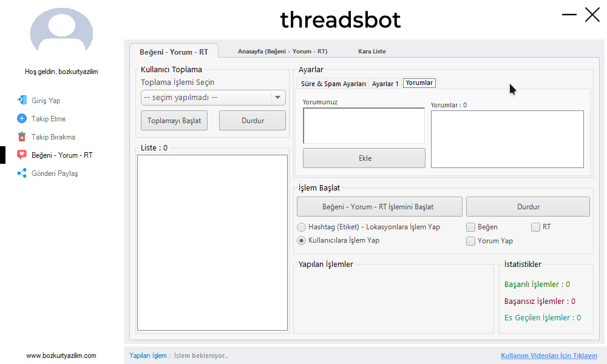The image size is (607, 364).
Task: Open Kullanım Videoları İçin Tıklayın link
Action: pyautogui.click(x=549, y=356)
